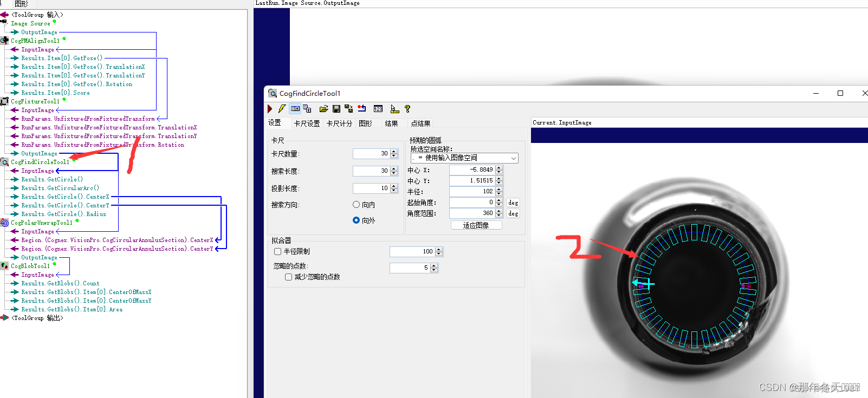Increase 卡尺数量 with its up spinner
Screen dimensions: 868x398
tap(394, 152)
